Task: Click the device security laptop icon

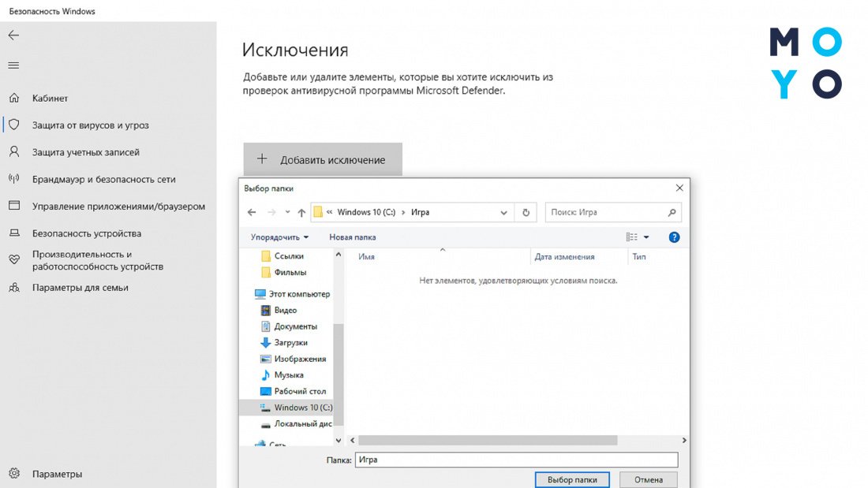Action: tap(14, 233)
